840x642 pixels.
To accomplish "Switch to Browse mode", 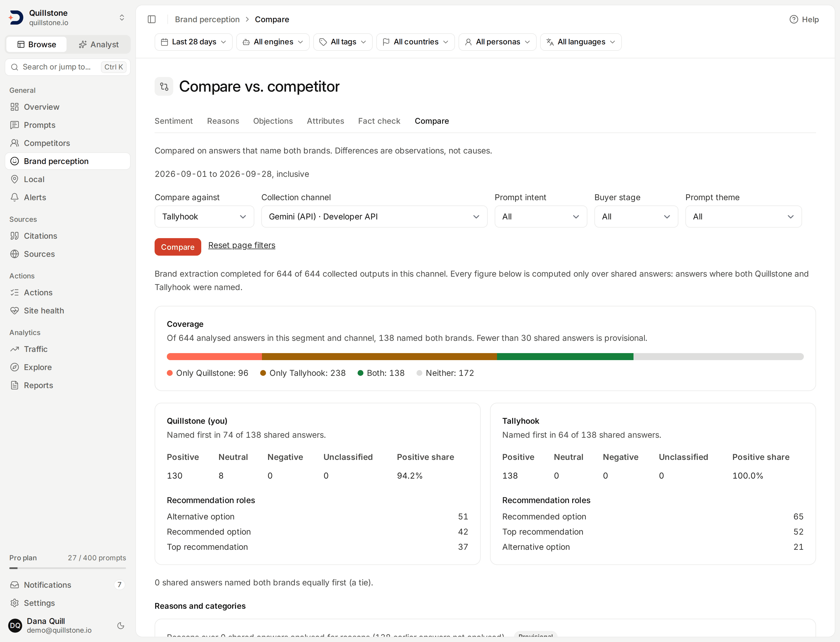I will click(x=37, y=44).
